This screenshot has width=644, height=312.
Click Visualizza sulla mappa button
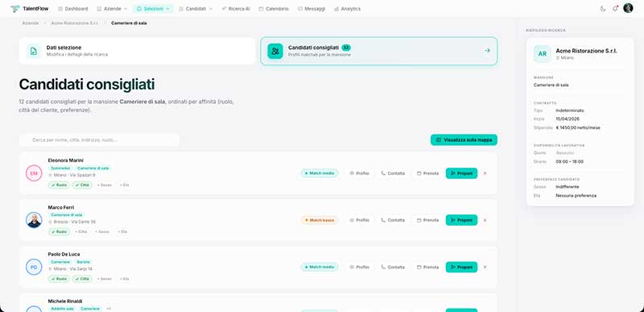click(464, 139)
